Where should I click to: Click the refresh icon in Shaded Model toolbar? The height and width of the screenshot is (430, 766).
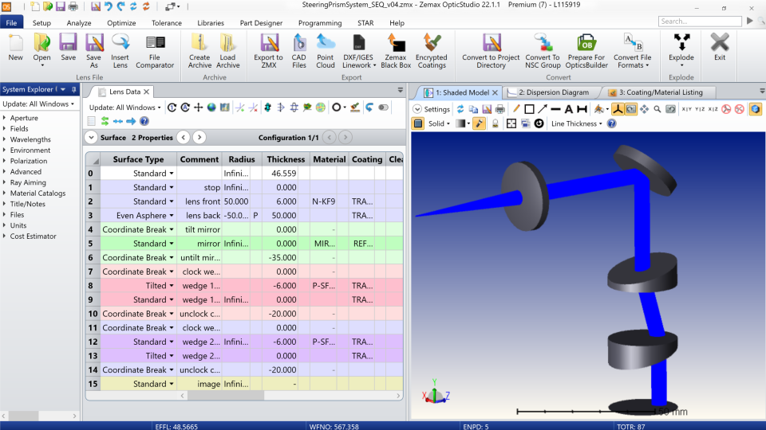pos(460,109)
